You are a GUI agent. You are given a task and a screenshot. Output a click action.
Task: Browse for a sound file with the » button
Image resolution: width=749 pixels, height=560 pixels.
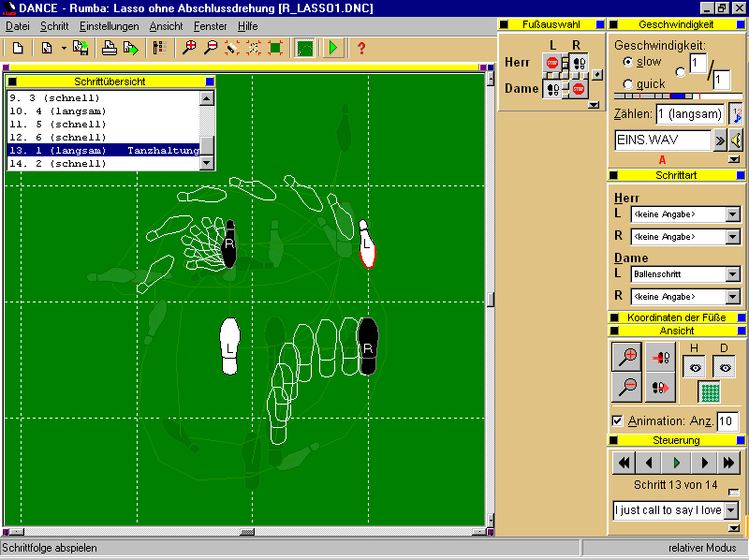pyautogui.click(x=719, y=140)
